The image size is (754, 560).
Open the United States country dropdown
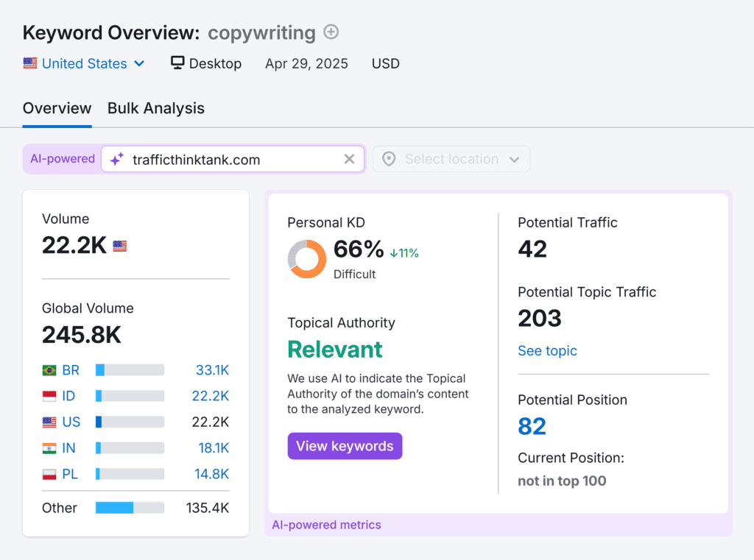(83, 64)
